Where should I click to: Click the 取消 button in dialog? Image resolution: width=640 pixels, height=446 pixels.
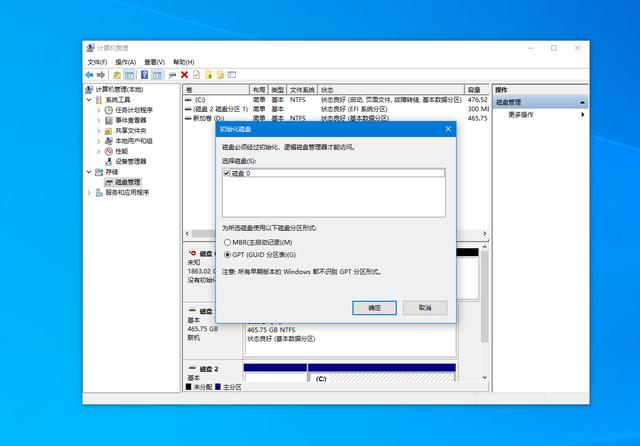point(425,308)
